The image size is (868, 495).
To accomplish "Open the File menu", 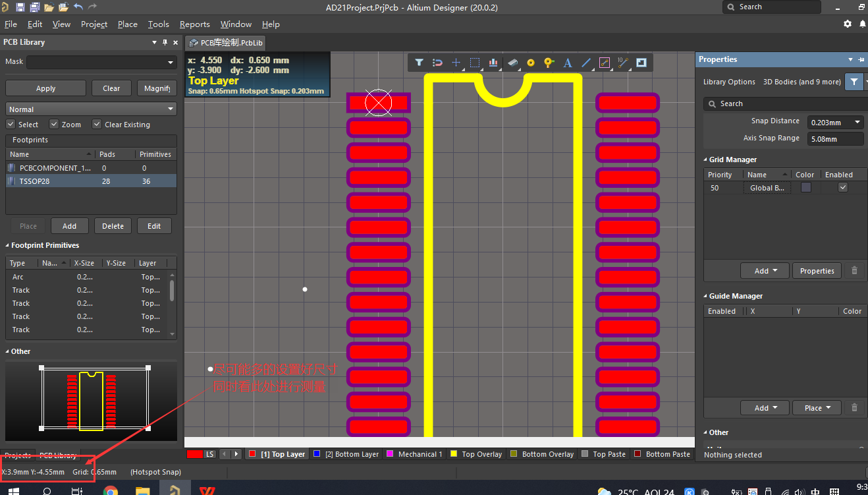I will 11,24.
